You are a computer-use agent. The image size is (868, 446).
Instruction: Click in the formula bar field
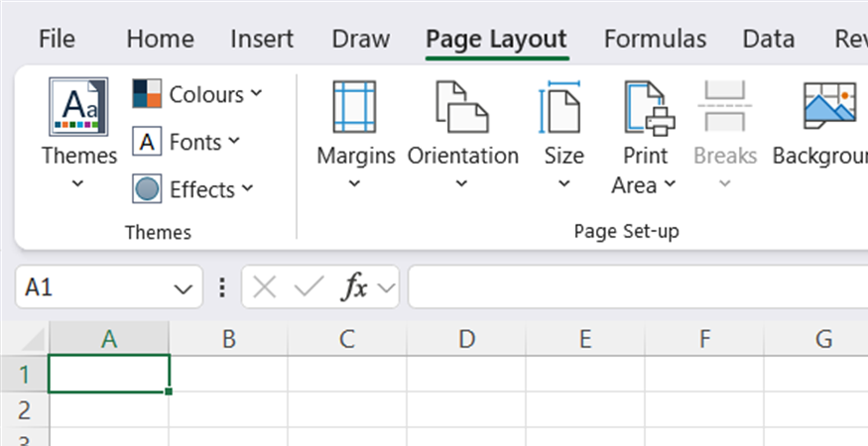point(638,286)
